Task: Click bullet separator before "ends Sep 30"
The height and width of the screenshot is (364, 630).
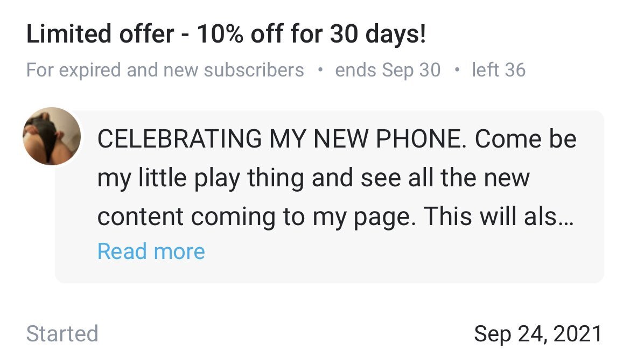Action: pos(320,70)
